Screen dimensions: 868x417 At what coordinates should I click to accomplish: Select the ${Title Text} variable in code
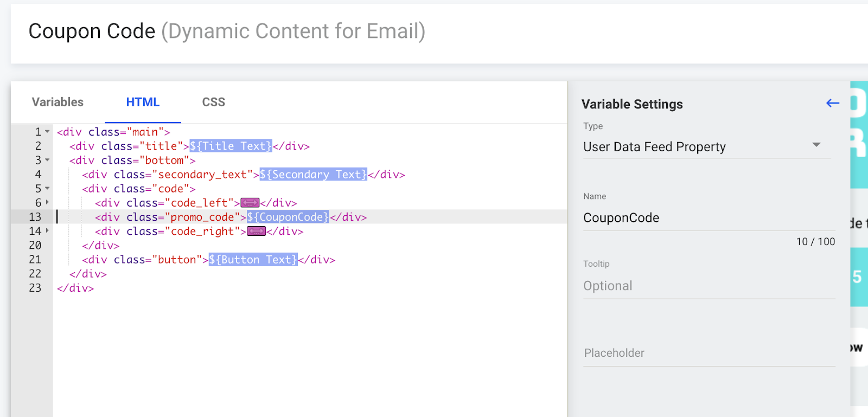(x=231, y=146)
